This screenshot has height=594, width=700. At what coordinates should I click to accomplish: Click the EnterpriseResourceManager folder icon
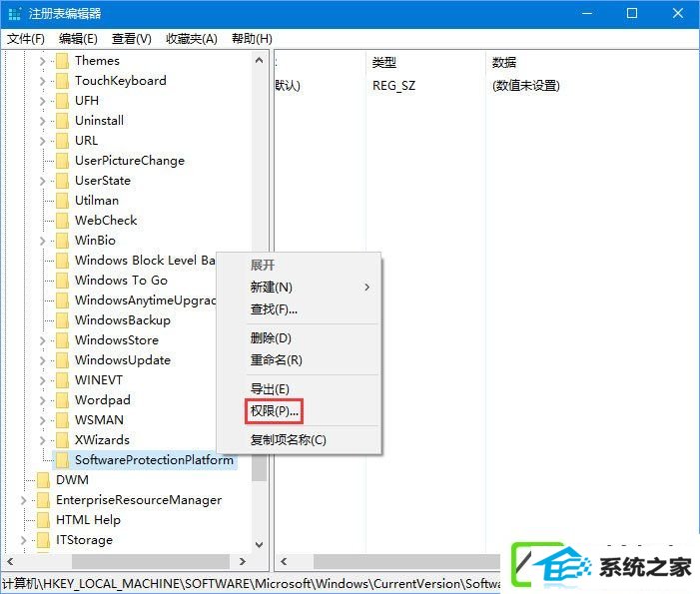pos(43,500)
